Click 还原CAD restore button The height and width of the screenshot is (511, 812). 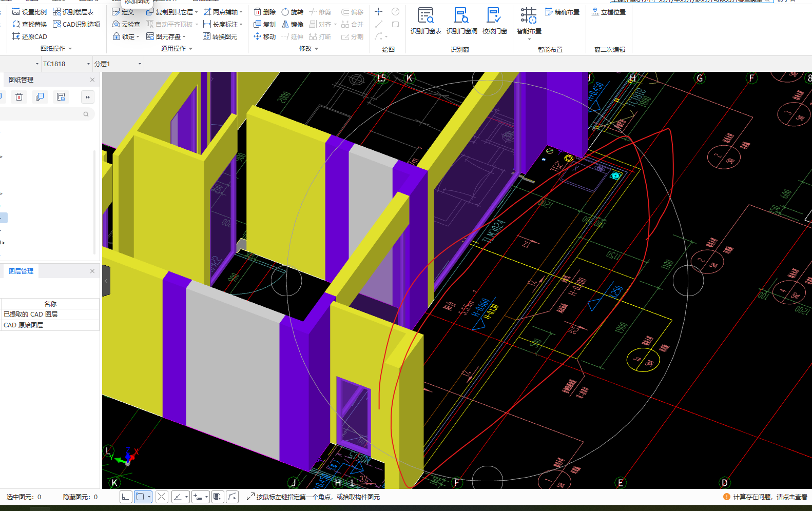click(x=29, y=36)
